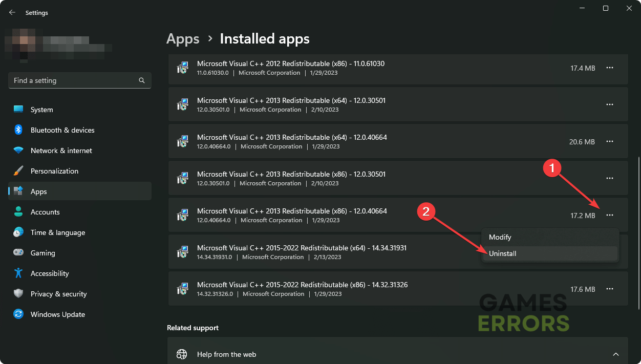Open Bluetooth & devices icon
The image size is (641, 364).
pyautogui.click(x=18, y=130)
